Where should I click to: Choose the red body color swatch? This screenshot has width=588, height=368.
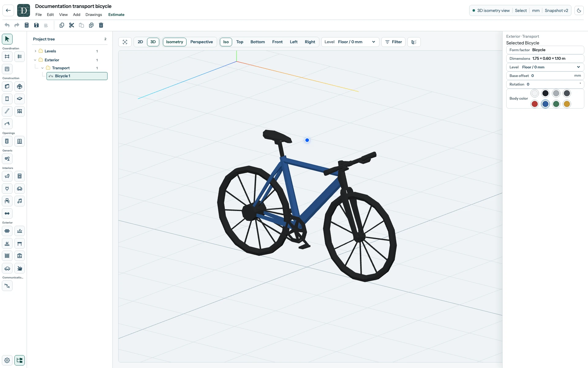[x=535, y=104]
